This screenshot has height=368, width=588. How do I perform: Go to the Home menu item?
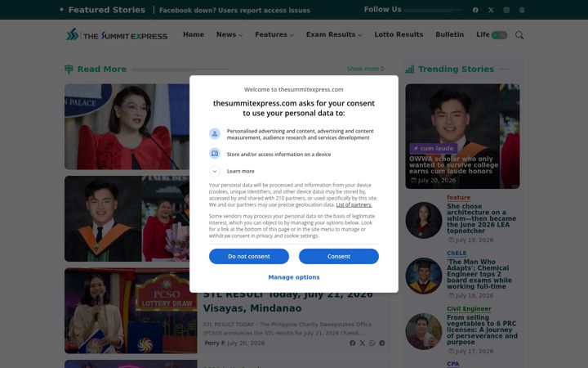click(194, 34)
